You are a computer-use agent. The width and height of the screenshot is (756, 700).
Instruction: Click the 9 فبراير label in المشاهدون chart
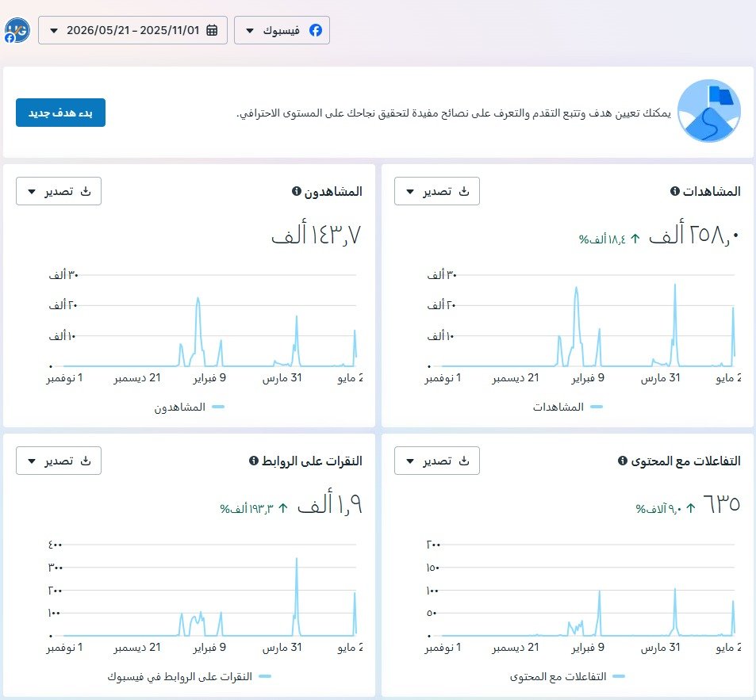coord(209,378)
